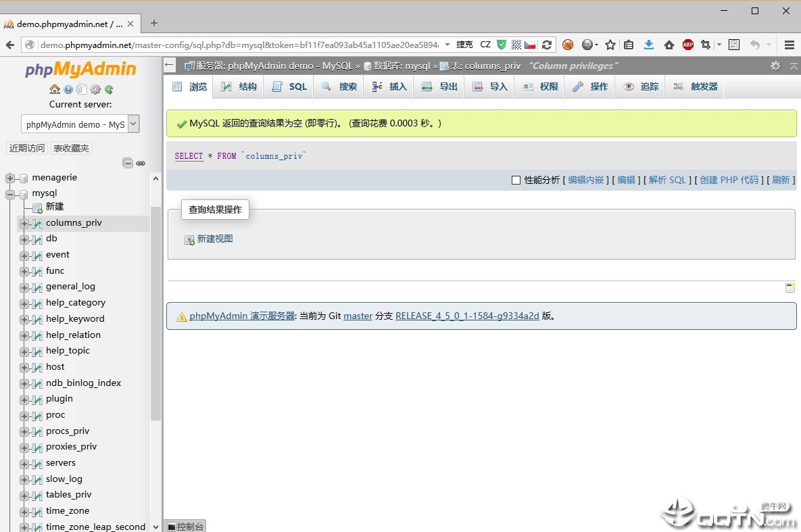The image size is (801, 532).
Task: Click the navigation tree vertical scrollbar
Action: tap(155, 311)
